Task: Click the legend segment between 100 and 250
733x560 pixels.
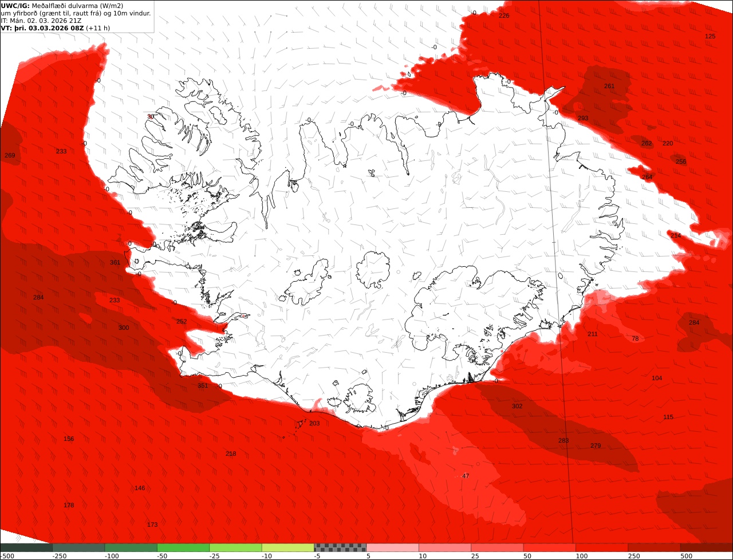Action: pyautogui.click(x=602, y=547)
